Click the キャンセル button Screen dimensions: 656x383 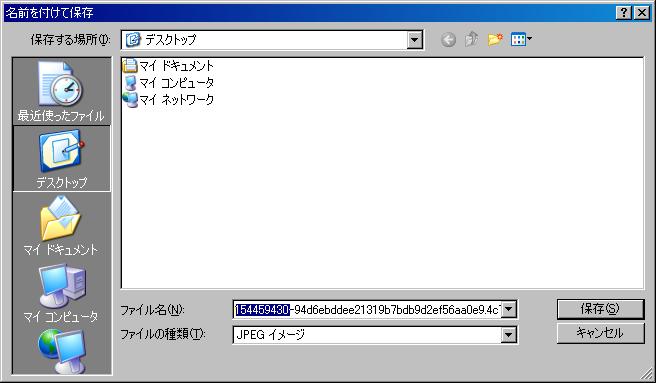coord(600,333)
